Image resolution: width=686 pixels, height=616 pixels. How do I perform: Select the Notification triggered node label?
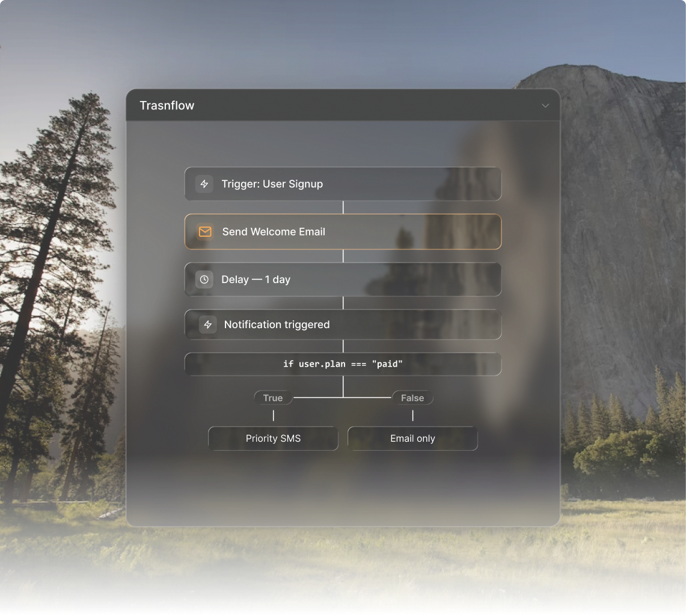(277, 325)
